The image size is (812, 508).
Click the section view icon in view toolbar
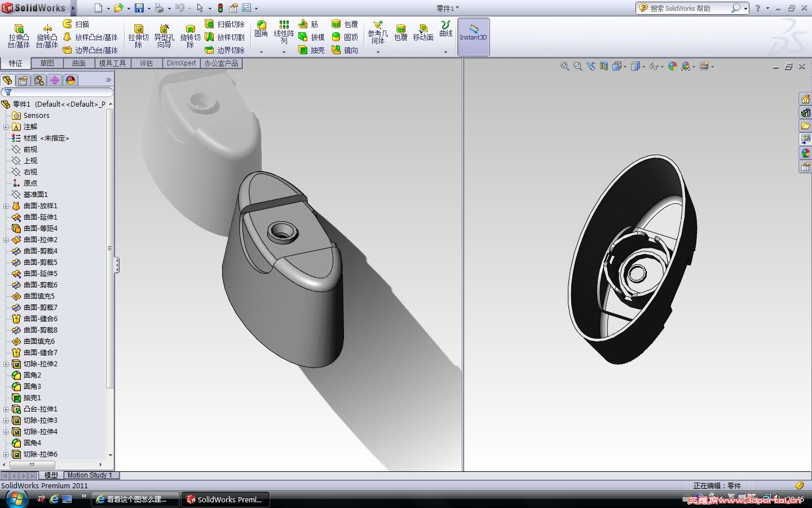(x=604, y=66)
